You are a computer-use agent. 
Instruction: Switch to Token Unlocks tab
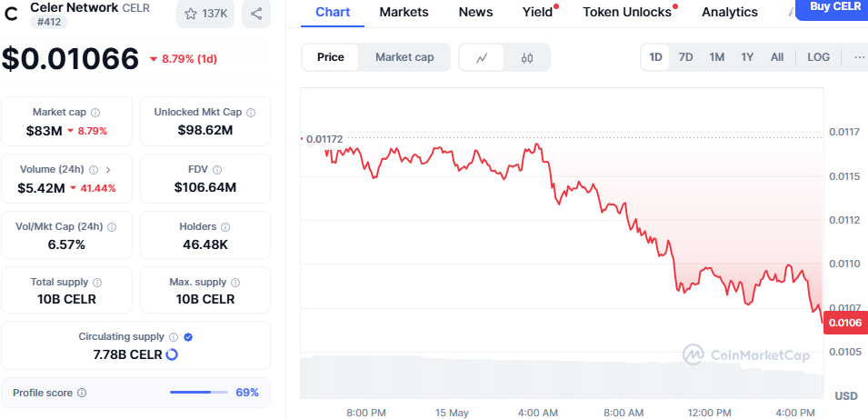click(628, 12)
